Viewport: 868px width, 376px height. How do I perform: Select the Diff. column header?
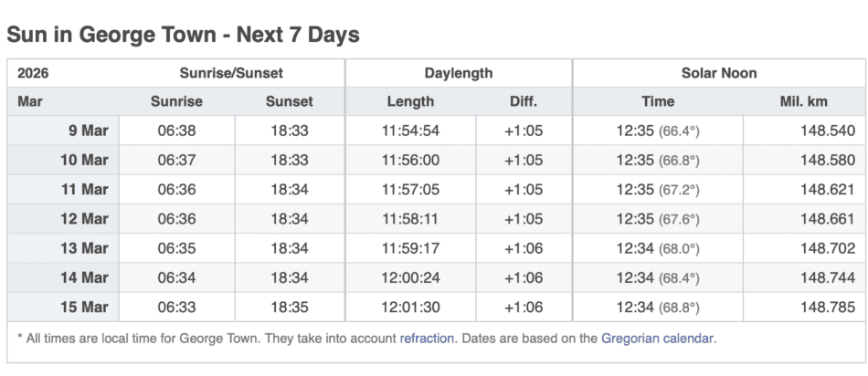(x=524, y=101)
